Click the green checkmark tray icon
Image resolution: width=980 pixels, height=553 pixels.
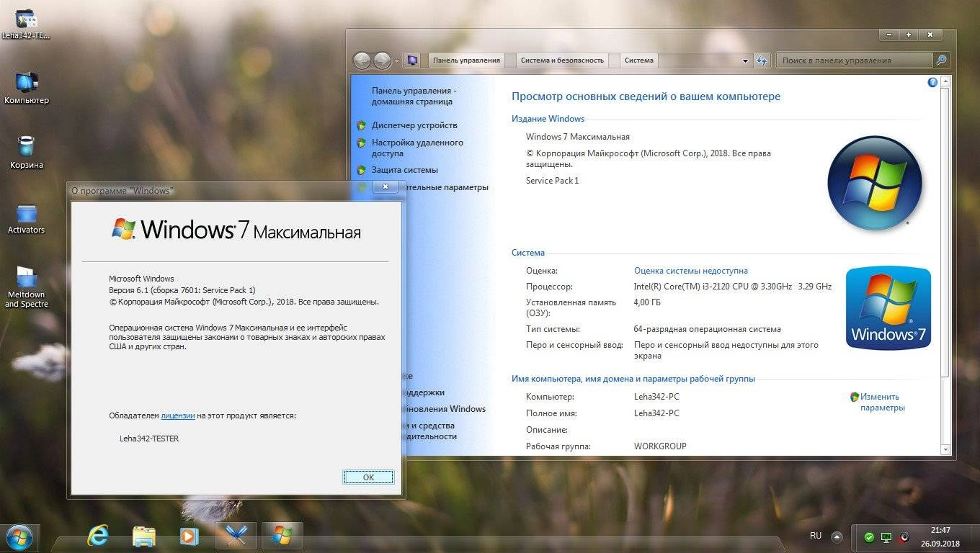869,537
